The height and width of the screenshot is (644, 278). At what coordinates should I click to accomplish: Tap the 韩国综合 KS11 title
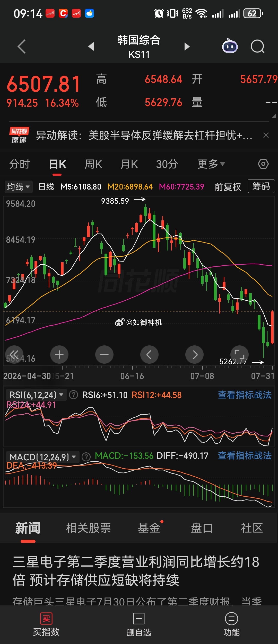pyautogui.click(x=139, y=47)
